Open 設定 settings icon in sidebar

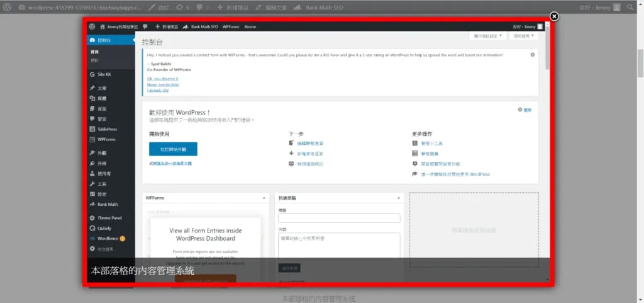92,194
